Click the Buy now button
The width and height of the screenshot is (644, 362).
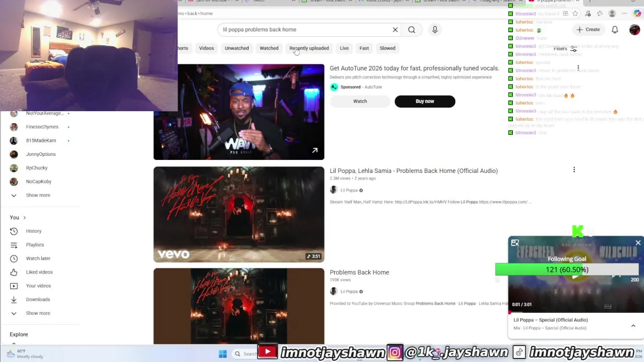425,101
